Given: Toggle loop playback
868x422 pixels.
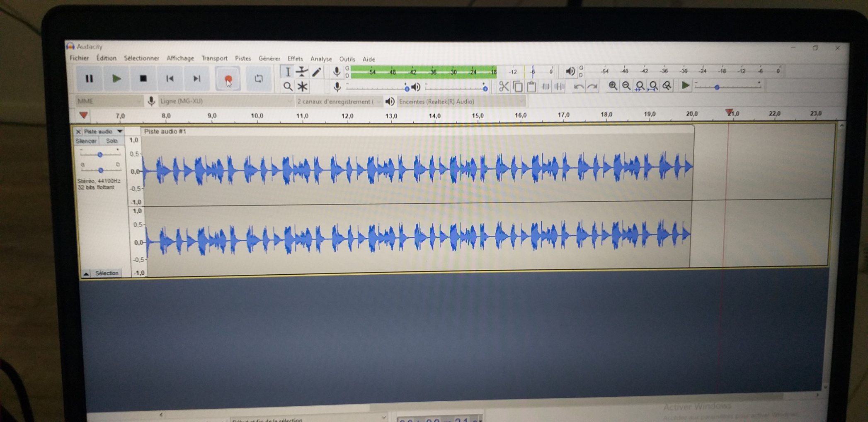Looking at the screenshot, I should [258, 78].
